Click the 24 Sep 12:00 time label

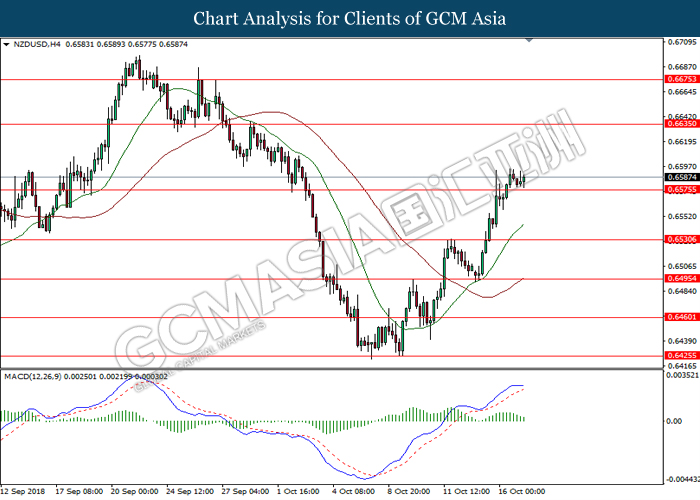point(190,492)
